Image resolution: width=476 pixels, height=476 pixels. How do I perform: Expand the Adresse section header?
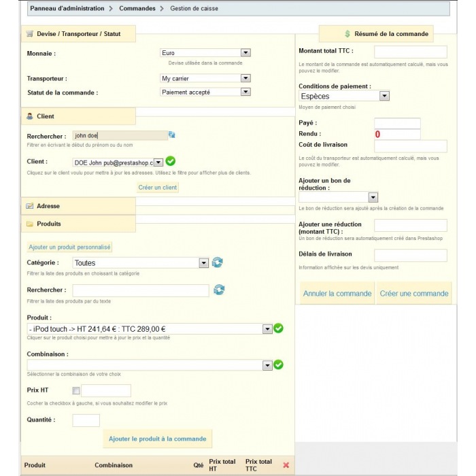78,206
